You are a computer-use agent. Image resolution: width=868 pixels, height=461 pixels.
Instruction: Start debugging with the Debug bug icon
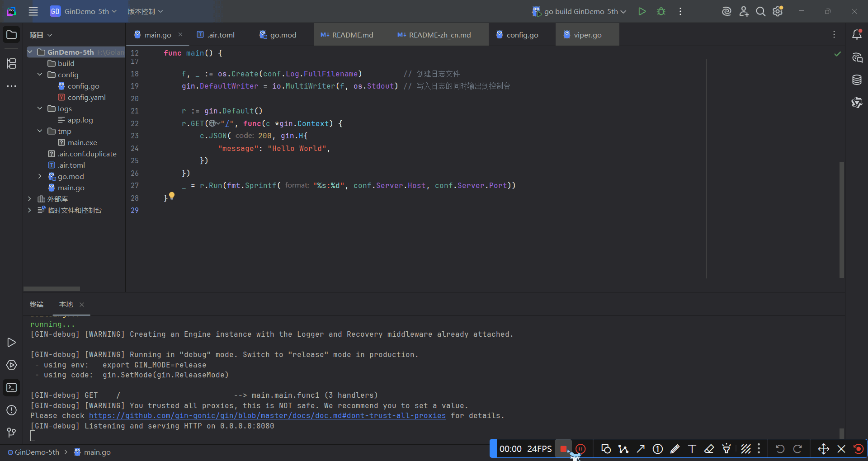point(661,11)
